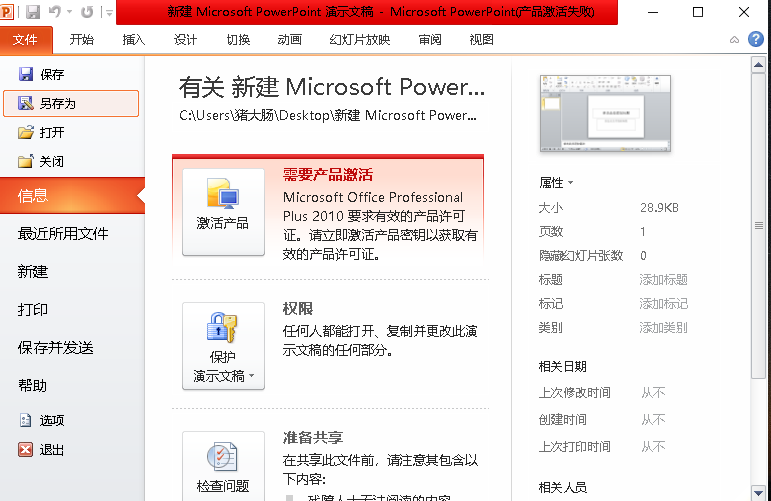Click the scrollbar down arrow

click(758, 492)
